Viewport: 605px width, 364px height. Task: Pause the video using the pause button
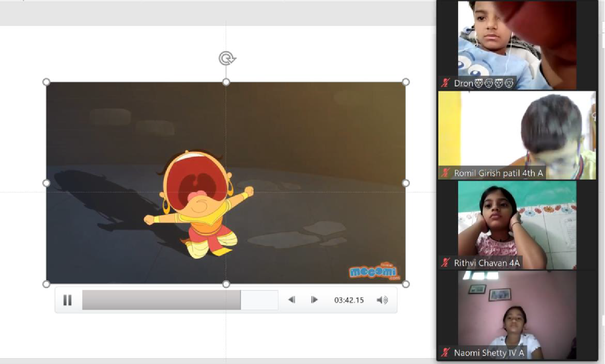(67, 300)
